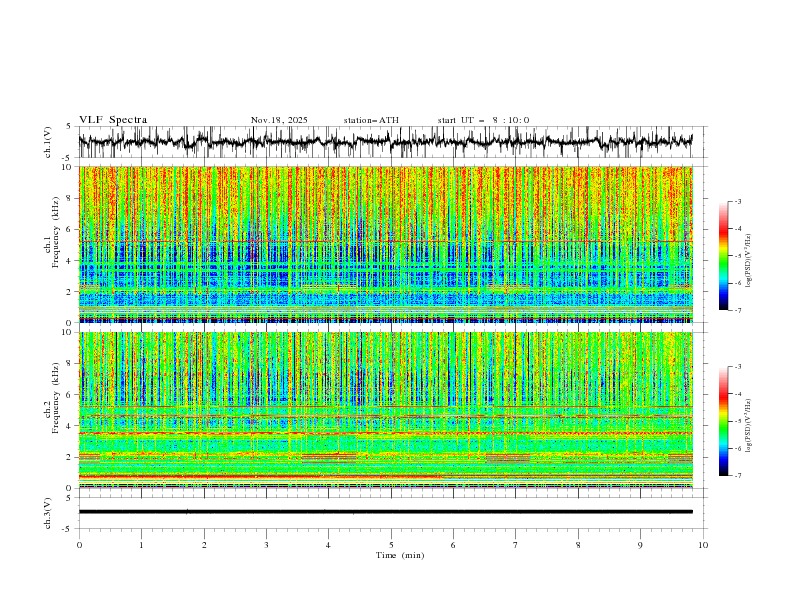The height and width of the screenshot is (612, 792).
Task: Click the "-7" tick on ch.1 colorbar
Action: pyautogui.click(x=737, y=310)
